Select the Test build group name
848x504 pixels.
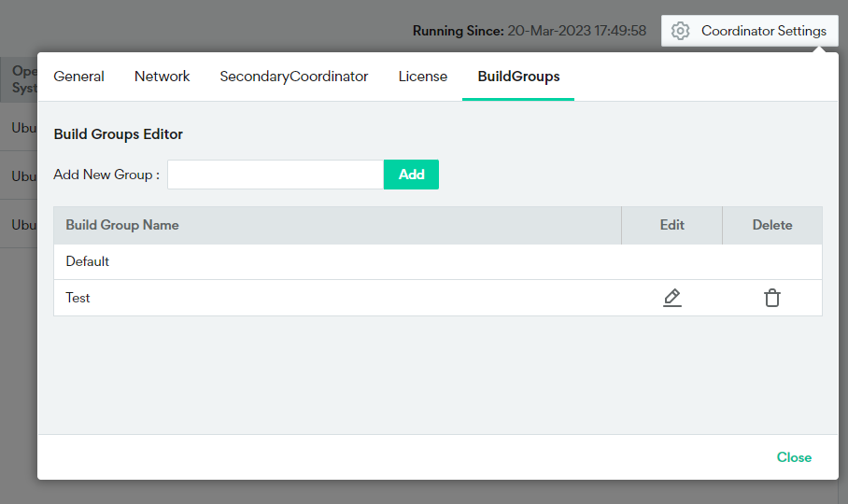point(78,298)
